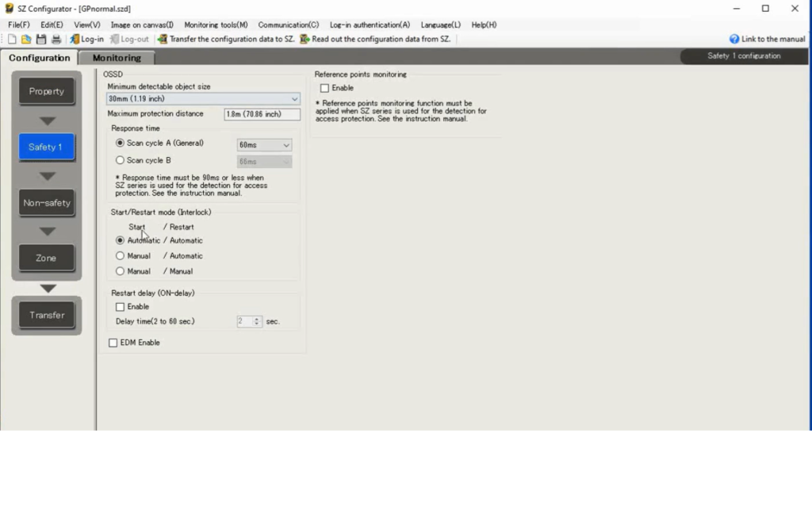Select Manual / Manual interlock mode
Viewport: 812px width, 517px height.
(121, 271)
